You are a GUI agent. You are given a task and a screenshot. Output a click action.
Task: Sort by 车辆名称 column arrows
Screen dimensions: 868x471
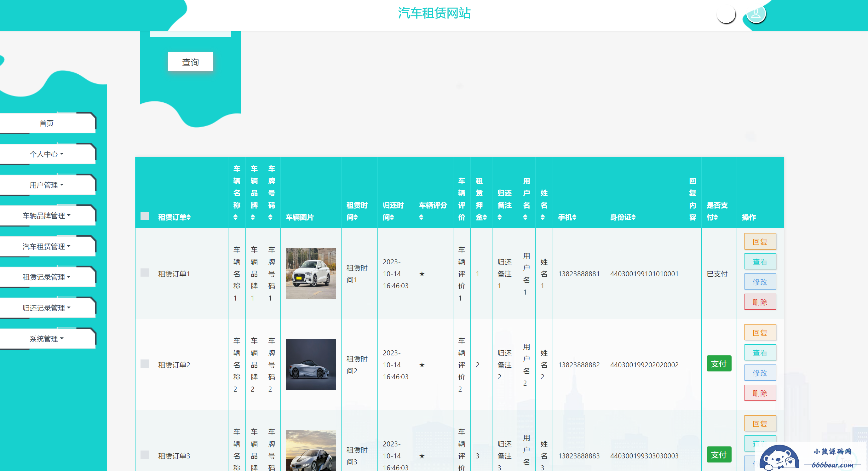click(x=236, y=217)
